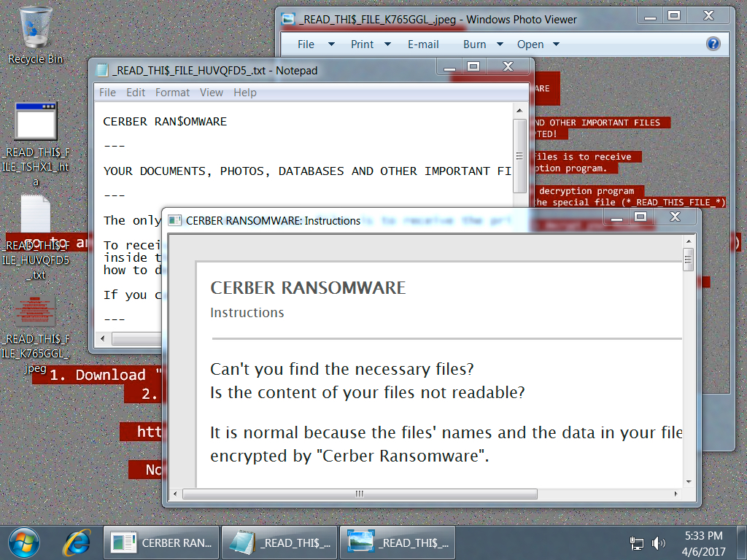Click Instructions window vertical scrollbar thumb
This screenshot has height=560, width=747.
click(688, 260)
